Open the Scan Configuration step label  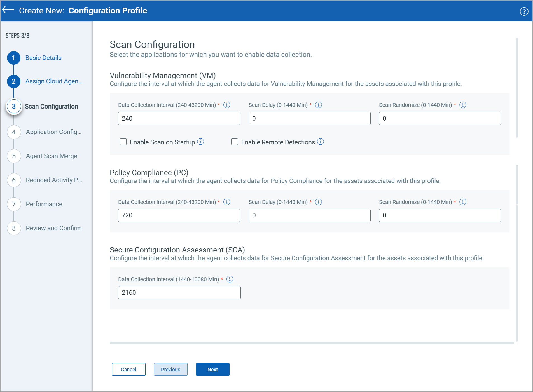[x=52, y=106]
